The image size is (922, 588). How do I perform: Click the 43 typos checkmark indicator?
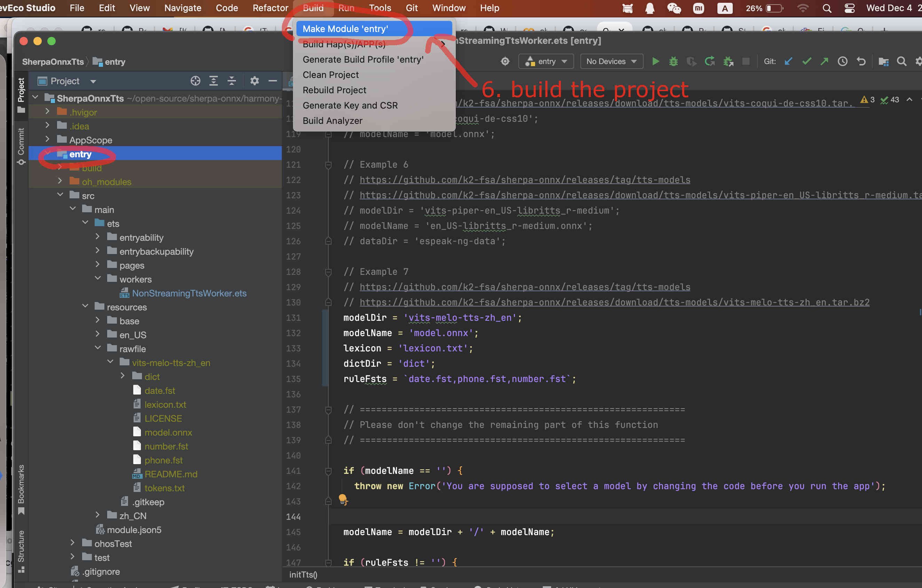point(890,100)
